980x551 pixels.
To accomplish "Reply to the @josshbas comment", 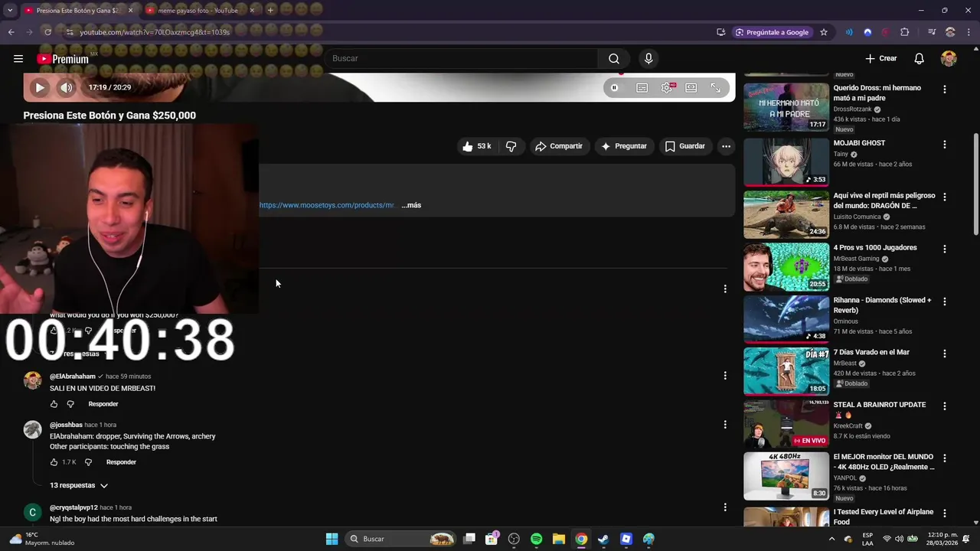I will 121,462.
